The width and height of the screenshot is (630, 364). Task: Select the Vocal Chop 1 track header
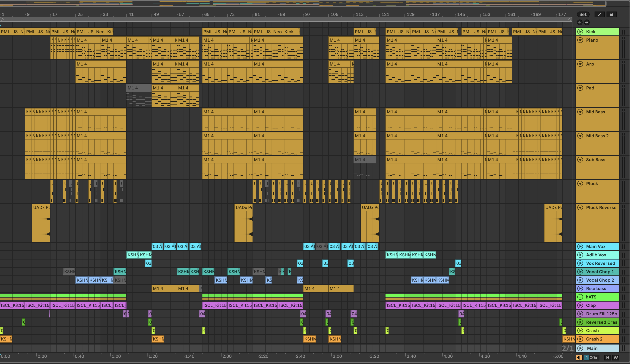point(600,272)
